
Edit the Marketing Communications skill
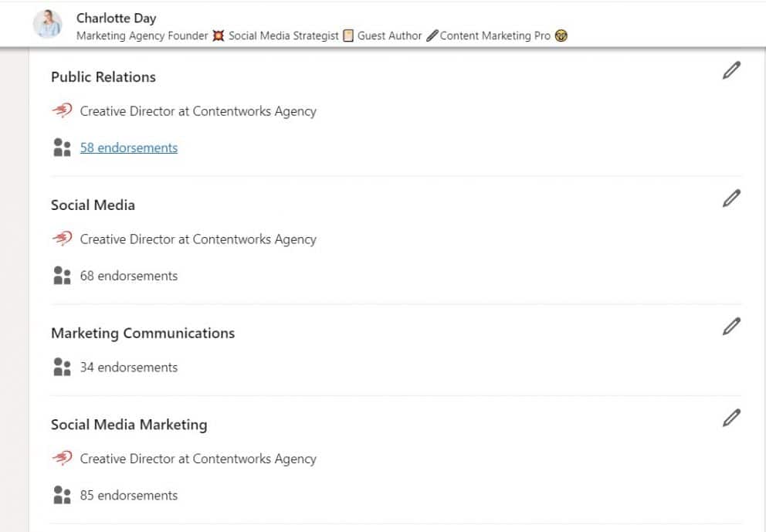731,327
